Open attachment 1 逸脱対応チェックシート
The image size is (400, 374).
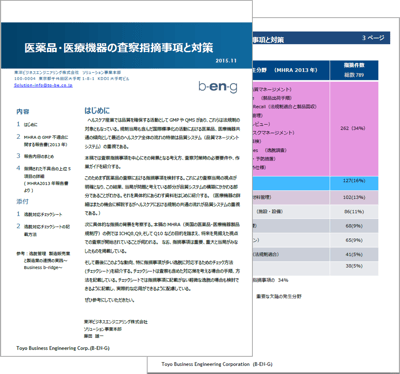tap(39, 214)
